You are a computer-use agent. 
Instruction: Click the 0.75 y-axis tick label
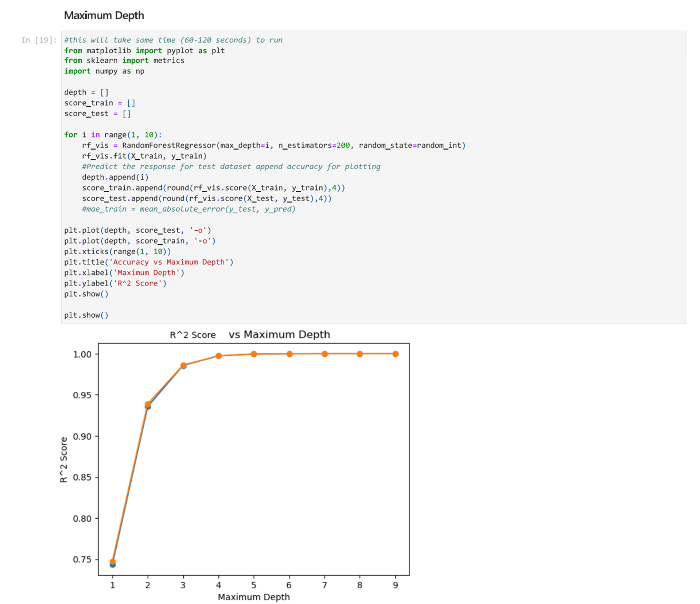click(x=82, y=559)
